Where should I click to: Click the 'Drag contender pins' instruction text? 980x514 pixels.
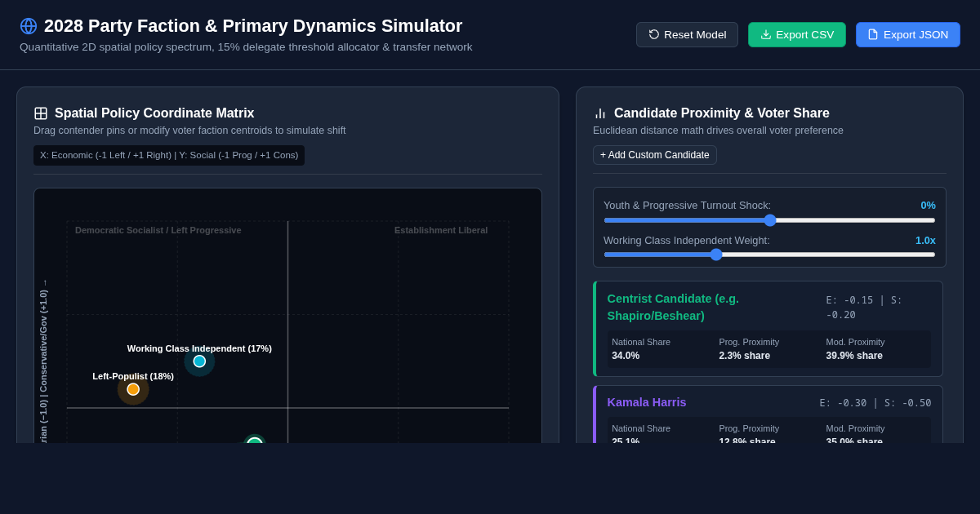pos(189,131)
